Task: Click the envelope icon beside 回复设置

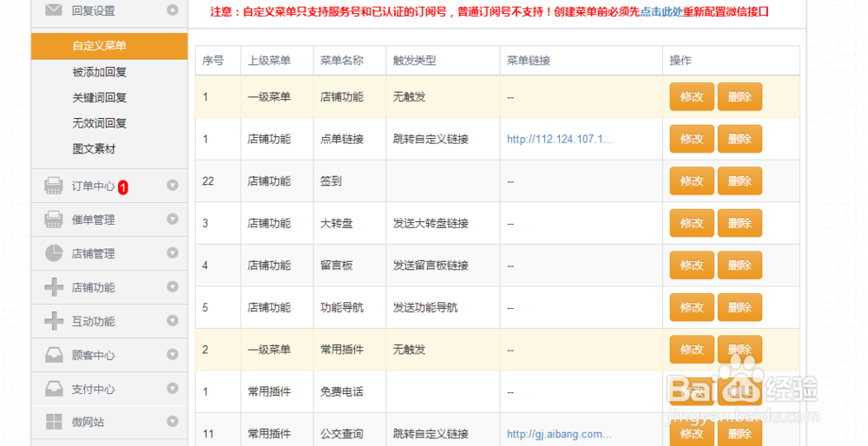Action: (x=53, y=10)
